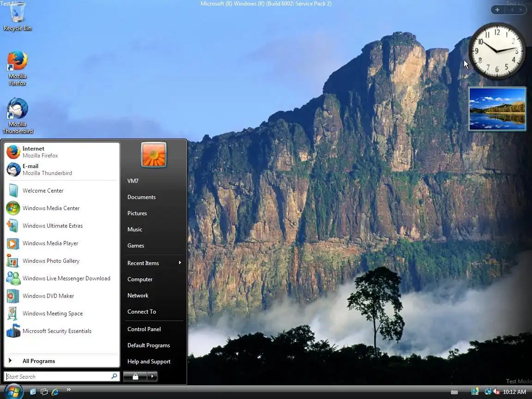Click the 10:12 AM taskbar clock
Screen dimensions: 532x399
pyautogui.click(x=514, y=392)
